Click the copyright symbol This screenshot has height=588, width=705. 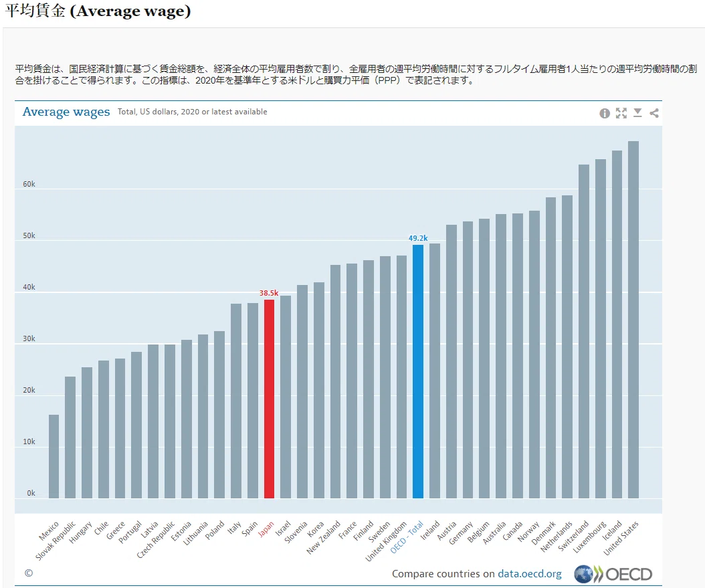click(29, 573)
